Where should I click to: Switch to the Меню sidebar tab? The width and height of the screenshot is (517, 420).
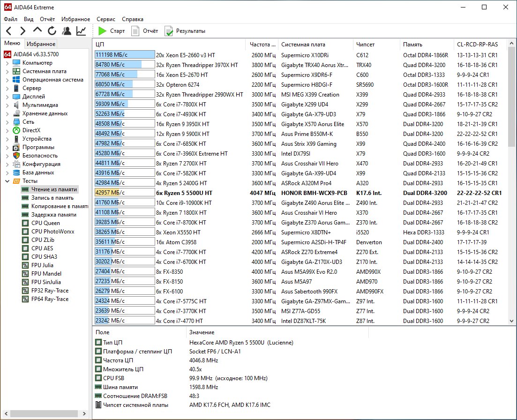(x=12, y=43)
